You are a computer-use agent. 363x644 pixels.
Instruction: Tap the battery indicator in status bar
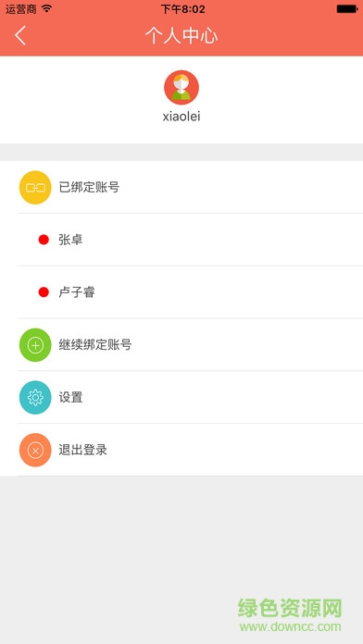click(x=347, y=8)
